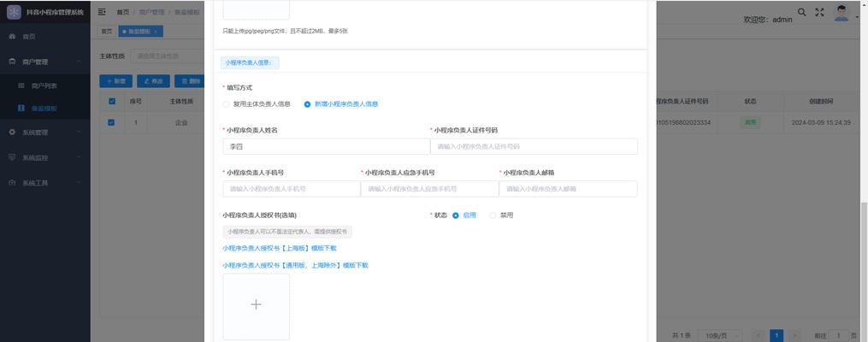
Task: Click the 系统管理 gear icon in sidebar
Action: 12,133
